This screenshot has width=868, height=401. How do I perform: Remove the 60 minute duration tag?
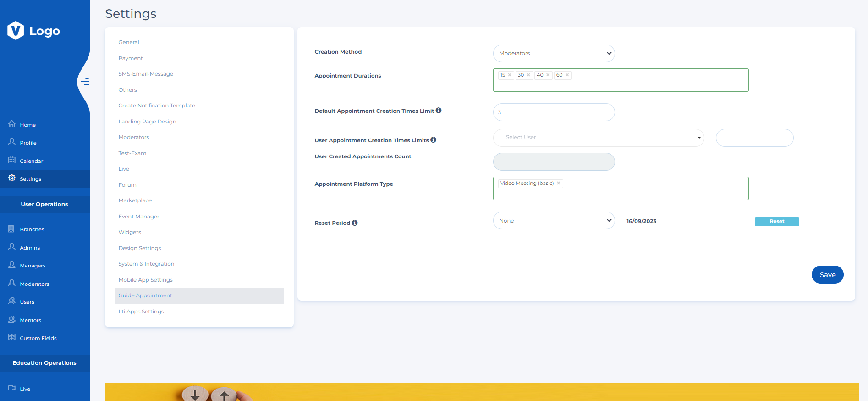pyautogui.click(x=567, y=75)
